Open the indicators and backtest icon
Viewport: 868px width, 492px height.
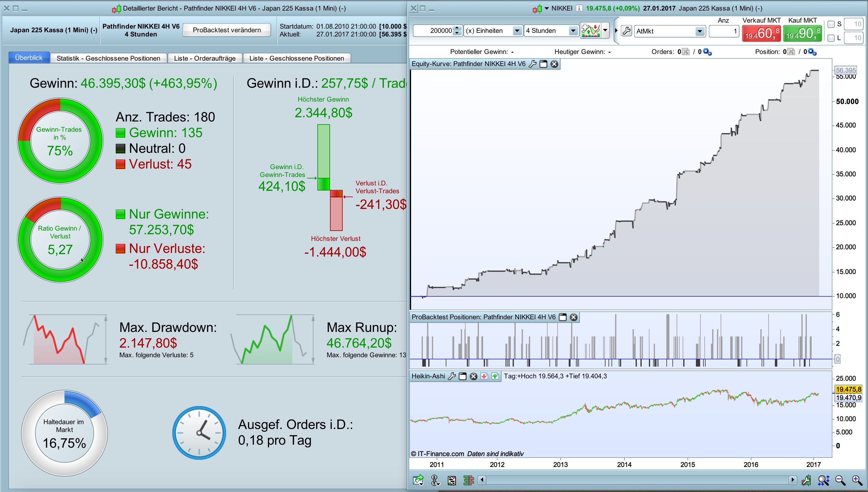pos(590,30)
